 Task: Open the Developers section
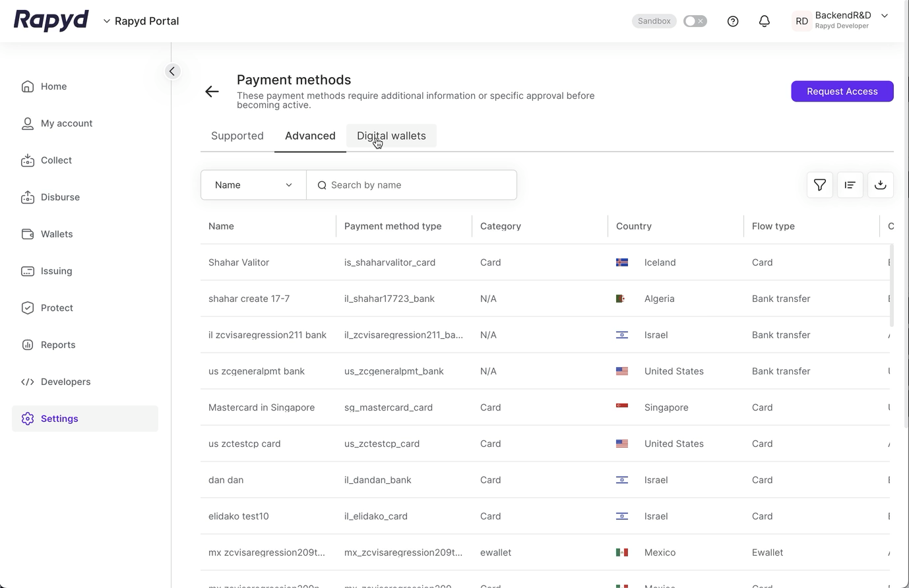pyautogui.click(x=65, y=382)
